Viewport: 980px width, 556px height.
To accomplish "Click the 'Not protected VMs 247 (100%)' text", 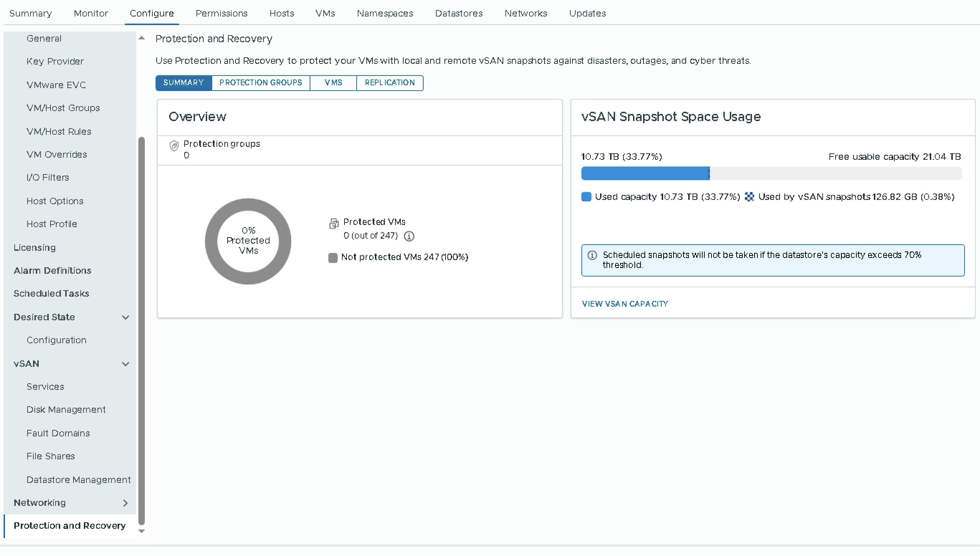I will [x=405, y=257].
